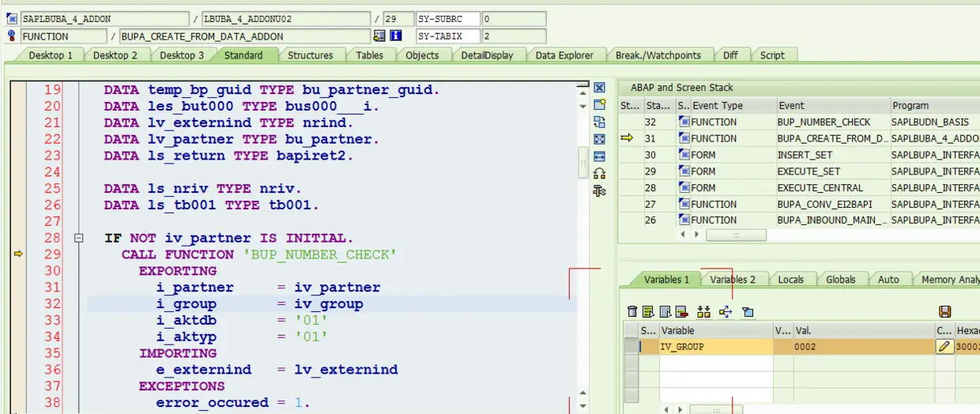This screenshot has height=414, width=980.
Task: Switch to the Auto tab
Action: [888, 279]
